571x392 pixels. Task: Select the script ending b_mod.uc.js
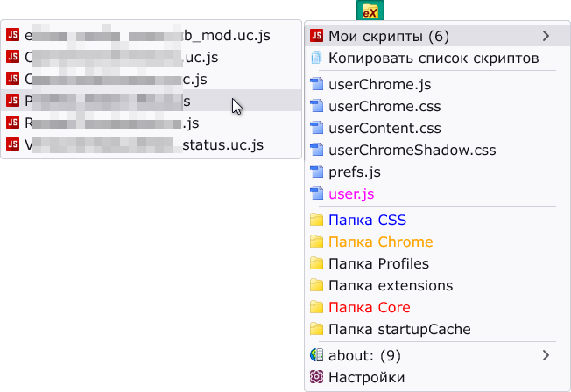pyautogui.click(x=152, y=35)
